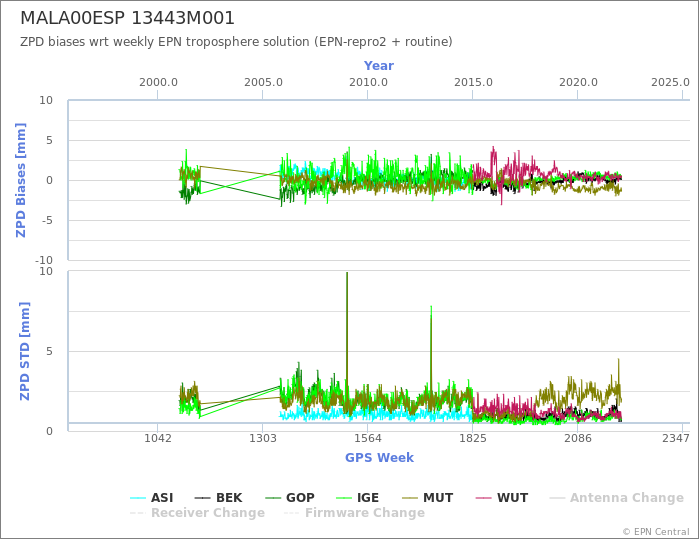Screen dimensions: 700x540
Task: Click the 2010.0 year tick label
Action: [368, 83]
